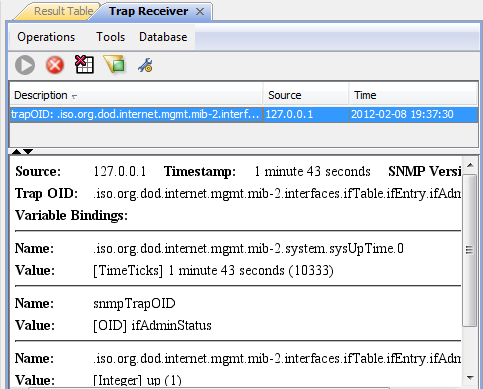
Task: Click the sysUpTime.0 name value
Action: (248, 249)
